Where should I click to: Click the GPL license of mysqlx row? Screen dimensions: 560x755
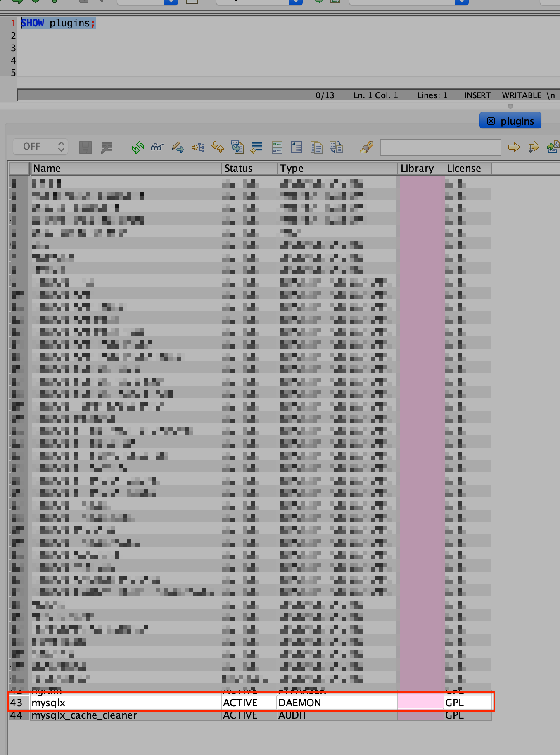click(467, 703)
